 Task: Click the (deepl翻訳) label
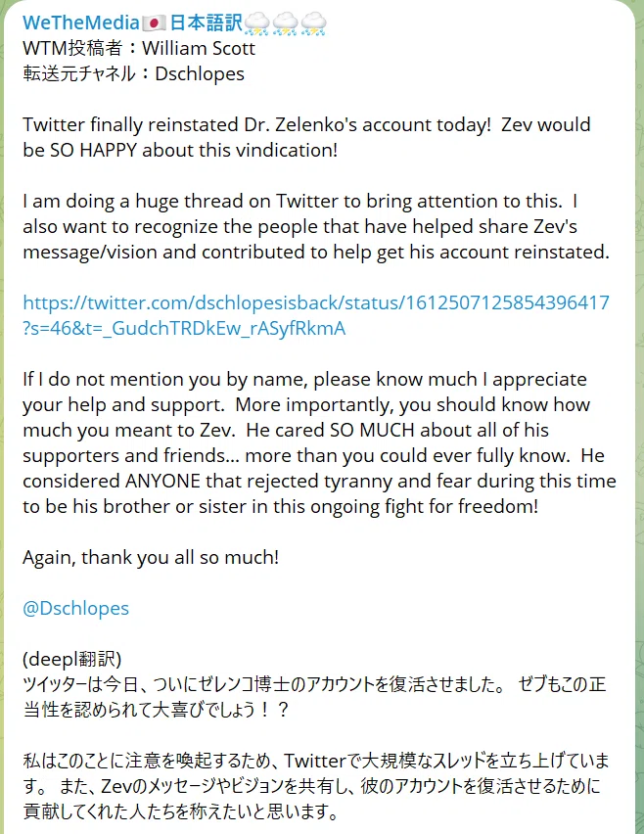(71, 659)
